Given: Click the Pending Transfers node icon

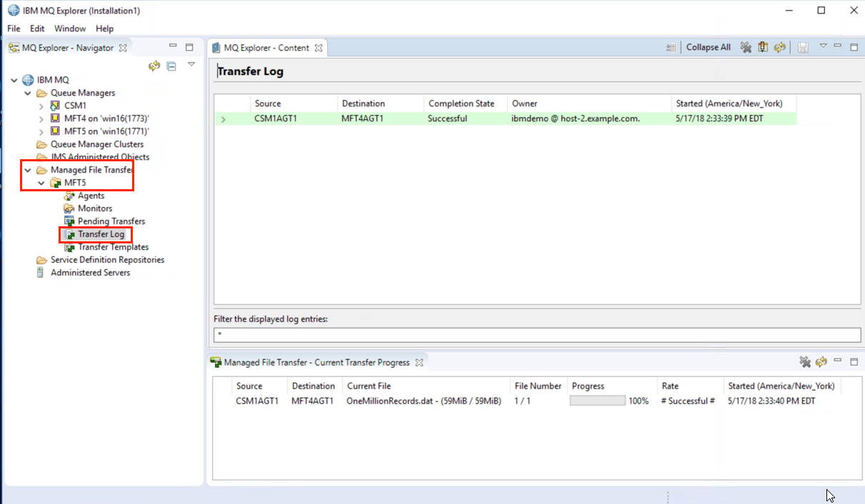Looking at the screenshot, I should (x=69, y=221).
